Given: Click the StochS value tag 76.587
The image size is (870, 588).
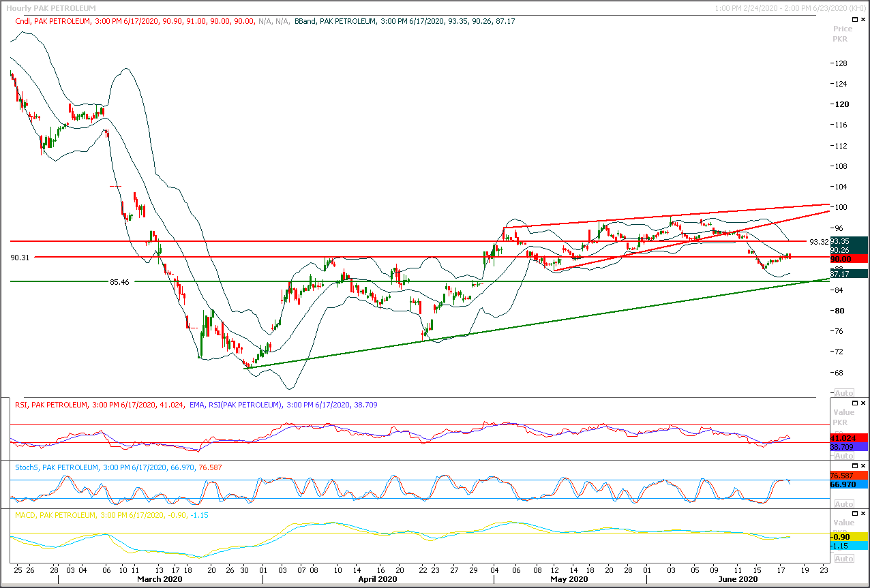Looking at the screenshot, I should point(849,475).
